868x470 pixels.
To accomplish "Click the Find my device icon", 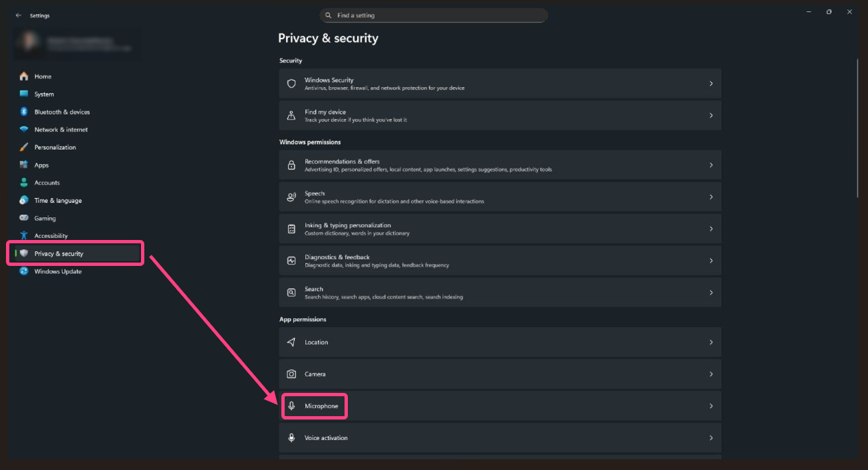I will (291, 114).
